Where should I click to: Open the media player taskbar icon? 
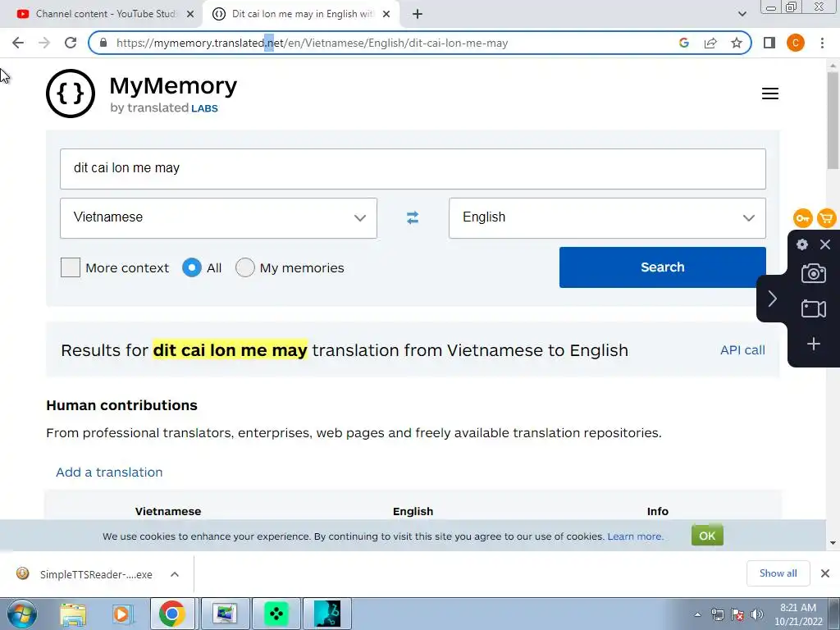click(123, 614)
